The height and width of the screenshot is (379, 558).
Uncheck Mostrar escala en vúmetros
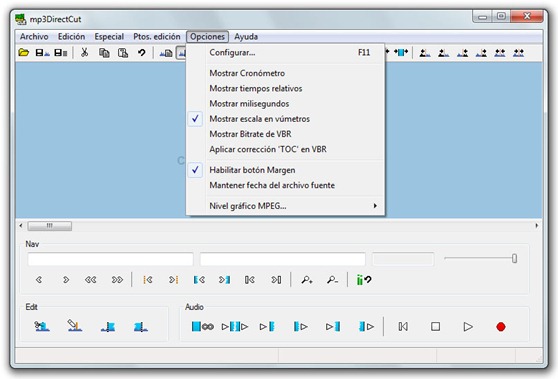click(285, 119)
